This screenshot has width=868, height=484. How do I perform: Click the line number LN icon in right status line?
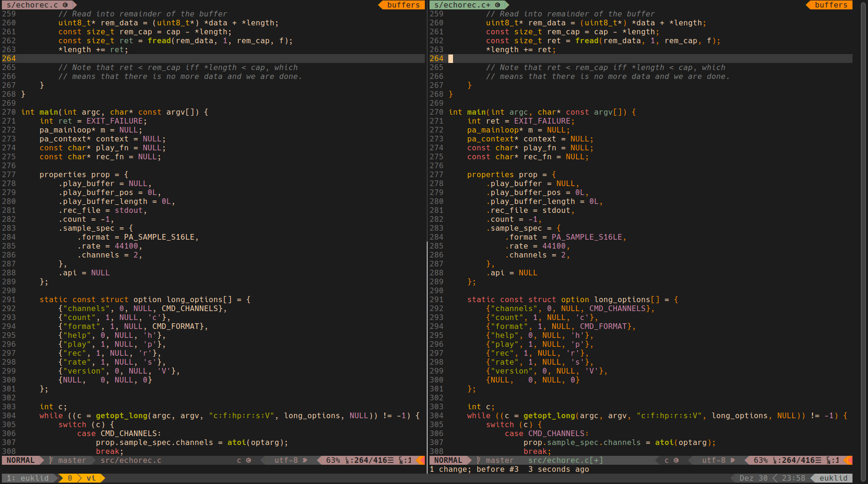(x=775, y=461)
